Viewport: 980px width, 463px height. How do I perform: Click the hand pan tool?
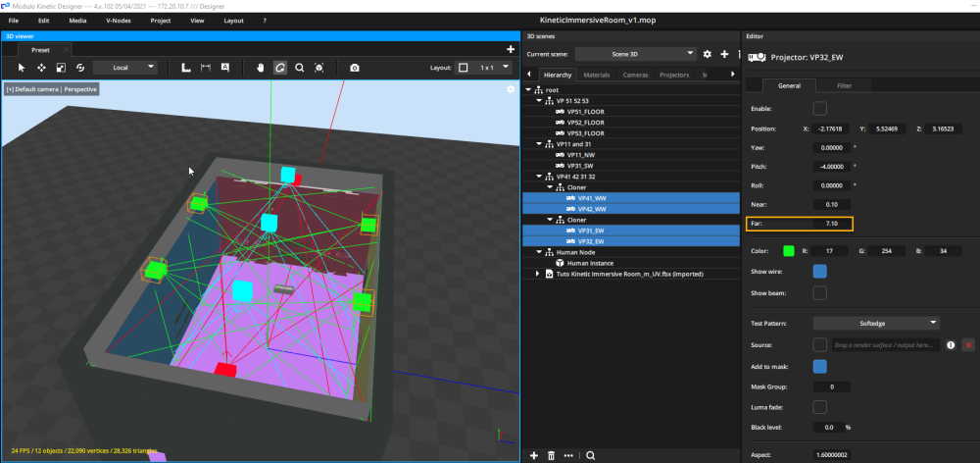coord(260,68)
